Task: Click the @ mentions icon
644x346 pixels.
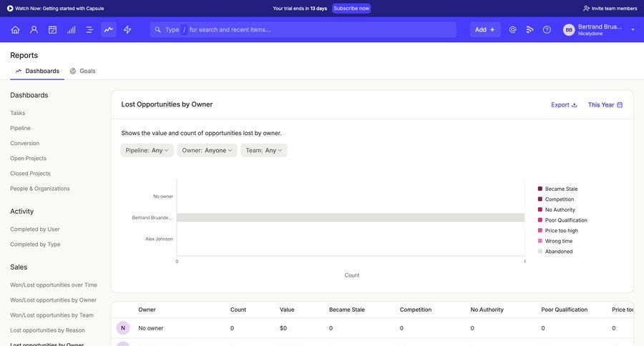Action: point(512,29)
